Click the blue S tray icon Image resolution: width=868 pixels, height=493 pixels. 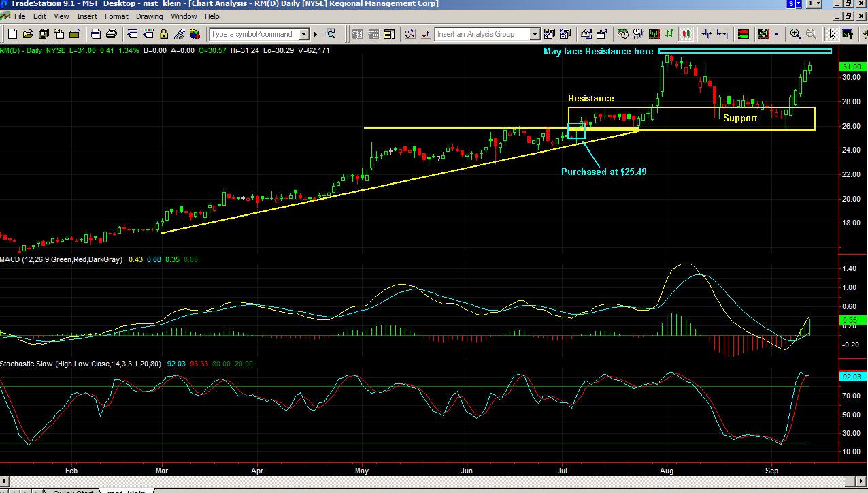coord(792,4)
